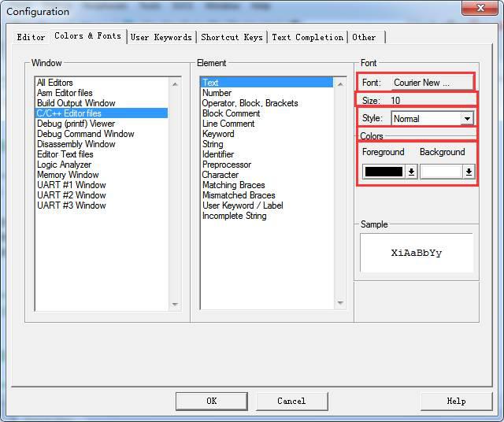Screen dimensions: 504x422
Task: Open the Background color dropdown arrow
Action: click(469, 172)
